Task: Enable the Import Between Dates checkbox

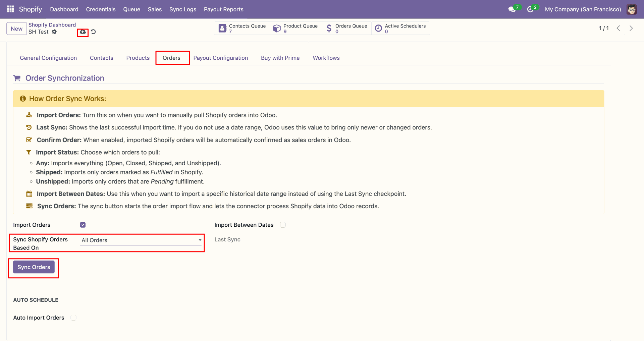Action: (x=283, y=225)
